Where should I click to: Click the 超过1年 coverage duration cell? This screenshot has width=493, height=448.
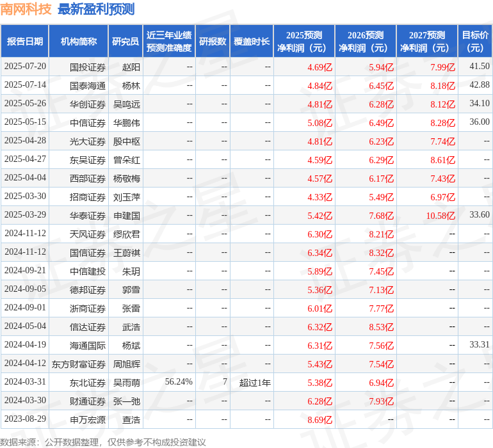(x=255, y=383)
